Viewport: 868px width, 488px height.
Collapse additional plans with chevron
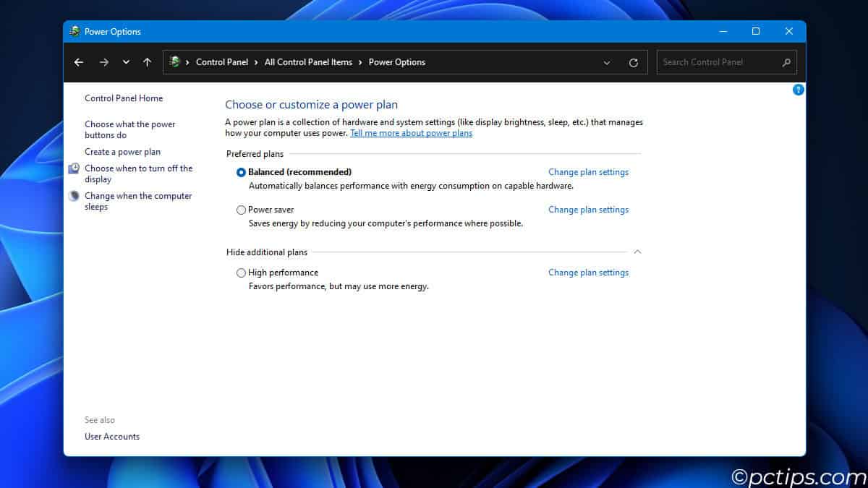tap(637, 252)
